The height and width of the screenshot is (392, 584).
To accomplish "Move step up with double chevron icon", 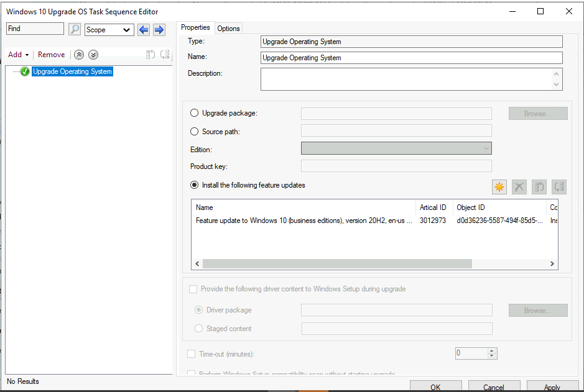I will [79, 55].
